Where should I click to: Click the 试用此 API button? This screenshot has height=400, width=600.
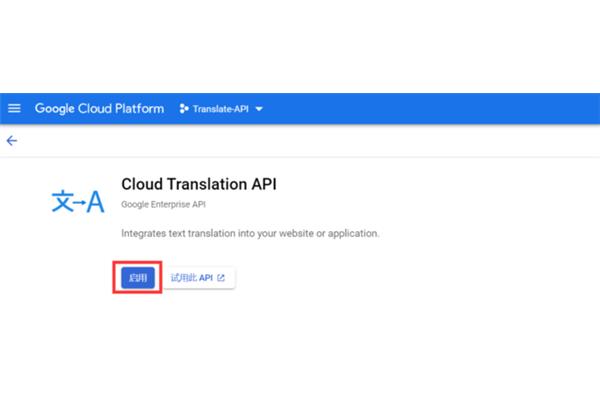pos(199,278)
